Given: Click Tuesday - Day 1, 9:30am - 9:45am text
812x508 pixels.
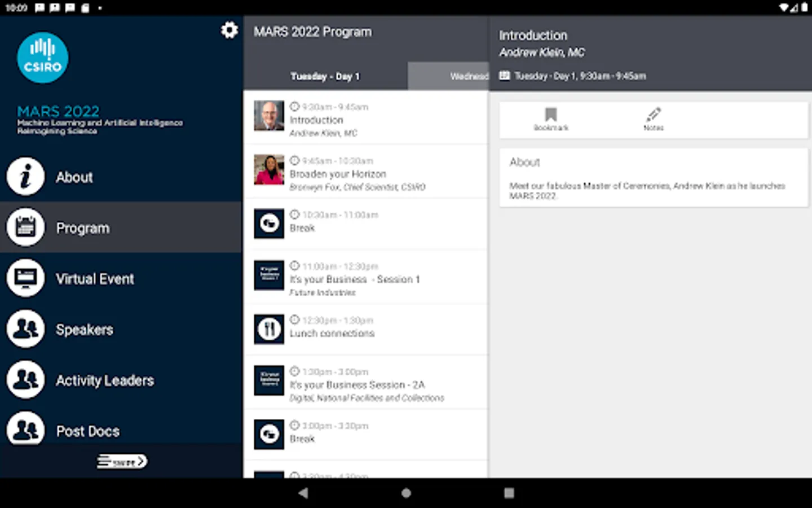Looking at the screenshot, I should 580,76.
